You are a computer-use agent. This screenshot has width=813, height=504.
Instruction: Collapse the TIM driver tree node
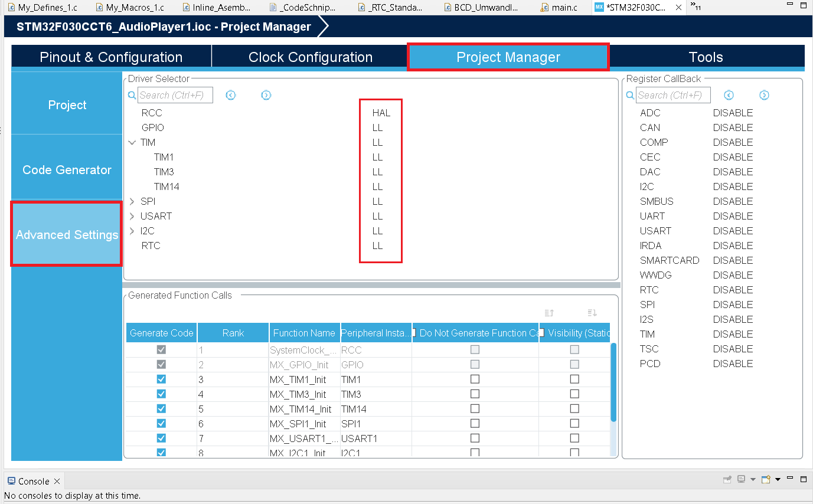132,142
